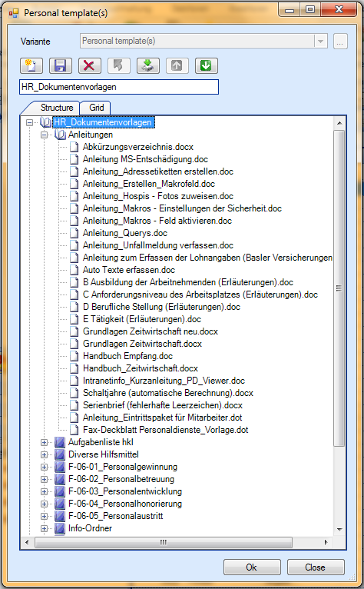Screen dimensions: 364x589
Task: Click the HR_Dokumentenvorlagen name text field
Action: (x=119, y=87)
